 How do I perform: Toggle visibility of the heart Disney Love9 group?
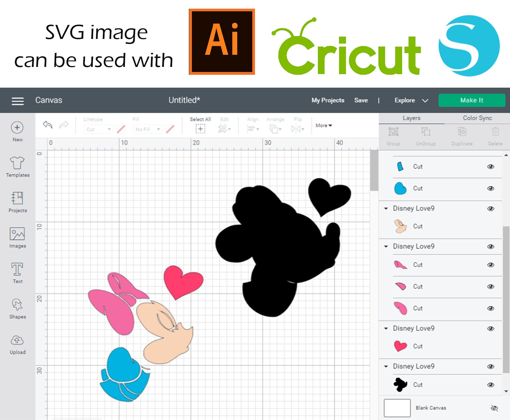490,329
